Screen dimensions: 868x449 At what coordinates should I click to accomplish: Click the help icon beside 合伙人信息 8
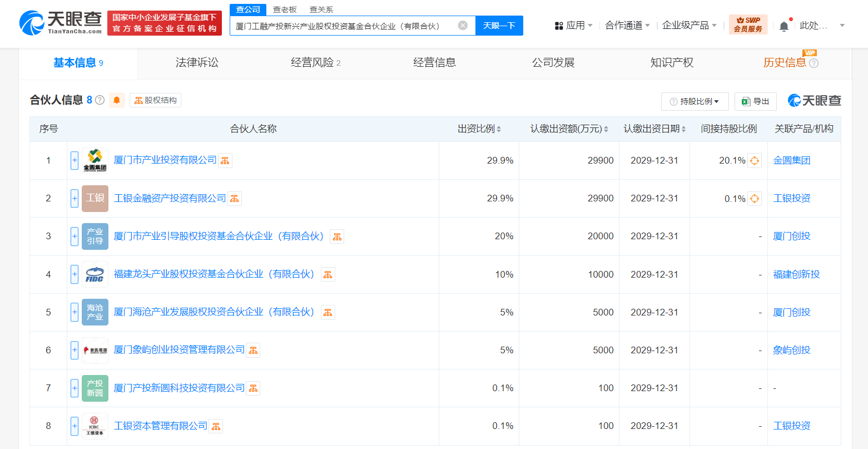point(100,100)
